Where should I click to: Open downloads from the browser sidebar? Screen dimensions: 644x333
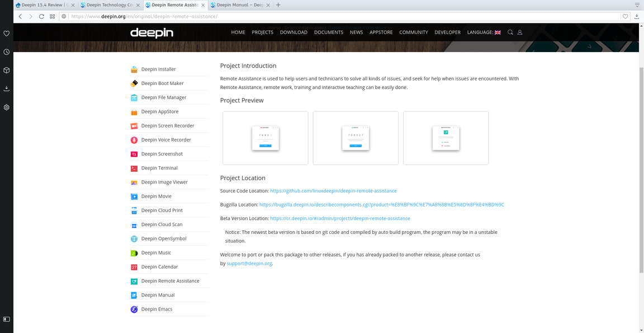pyautogui.click(x=7, y=89)
